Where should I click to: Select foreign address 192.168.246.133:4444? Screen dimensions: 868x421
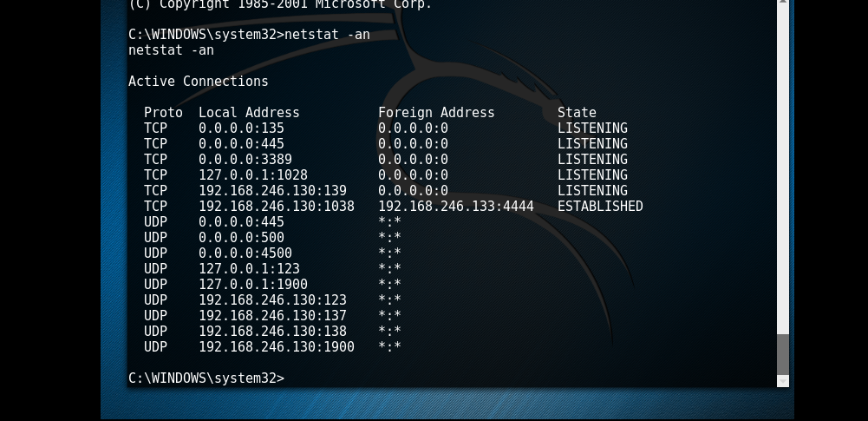456,206
